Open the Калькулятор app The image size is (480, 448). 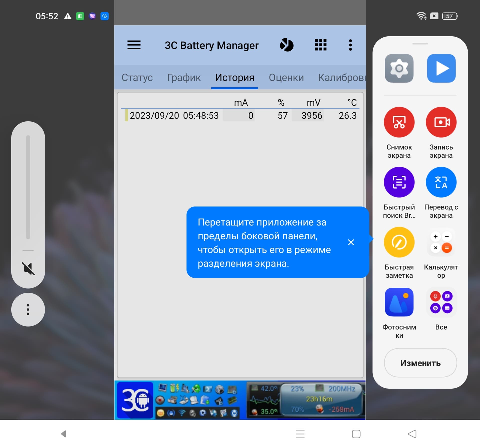click(x=441, y=242)
